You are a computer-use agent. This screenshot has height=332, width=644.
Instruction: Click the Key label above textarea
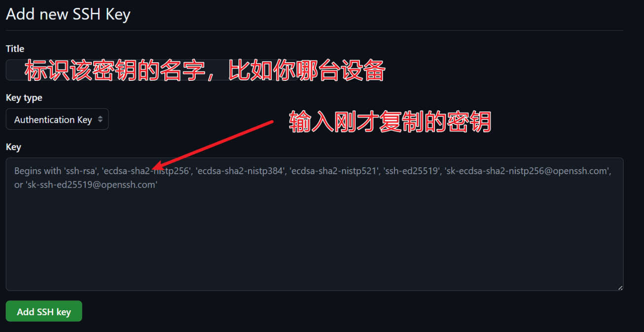coord(13,147)
